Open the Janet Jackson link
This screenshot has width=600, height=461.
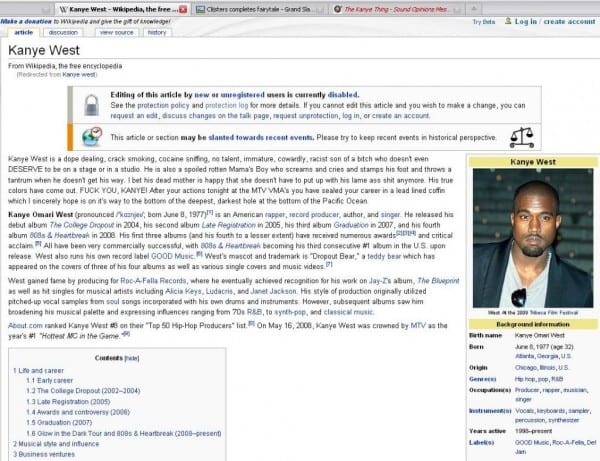click(x=273, y=291)
